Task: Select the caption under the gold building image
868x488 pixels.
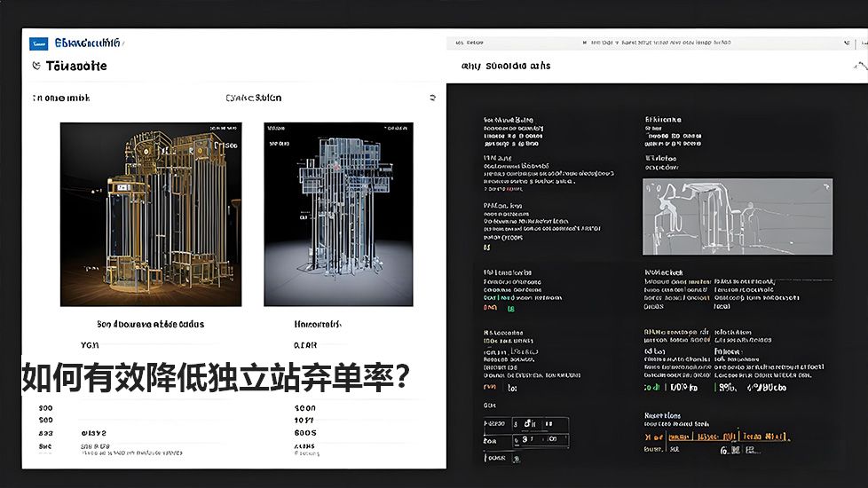Action: tap(151, 324)
